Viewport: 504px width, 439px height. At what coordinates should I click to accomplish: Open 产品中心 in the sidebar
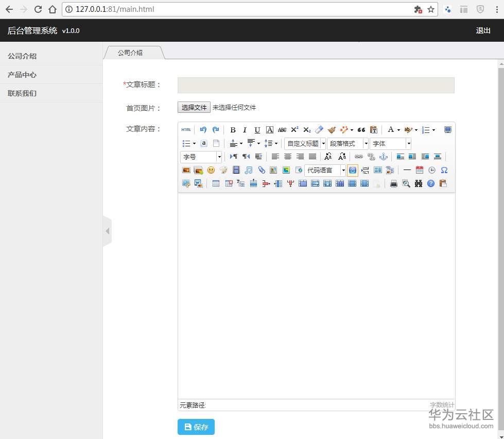(x=22, y=75)
